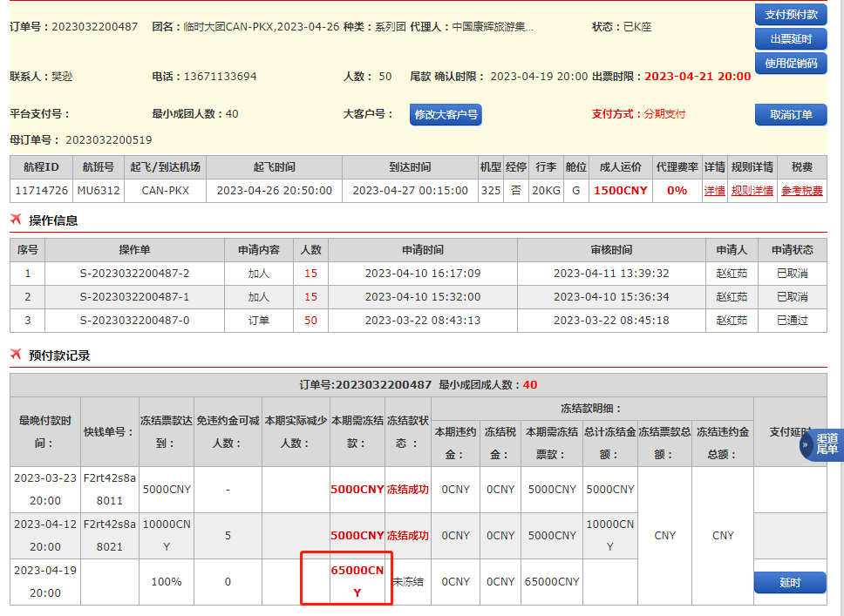Open the 使用促销码 promo code button
844x616 pixels.
click(x=790, y=63)
